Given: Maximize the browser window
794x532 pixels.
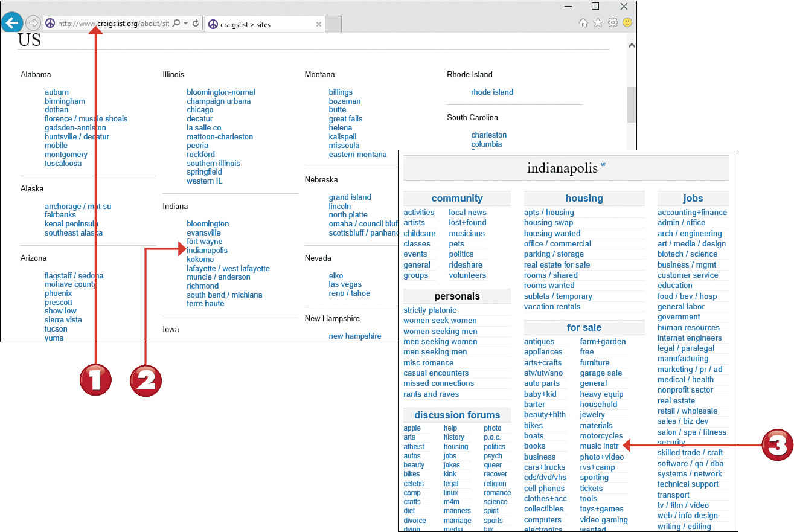Looking at the screenshot, I should 595,7.
